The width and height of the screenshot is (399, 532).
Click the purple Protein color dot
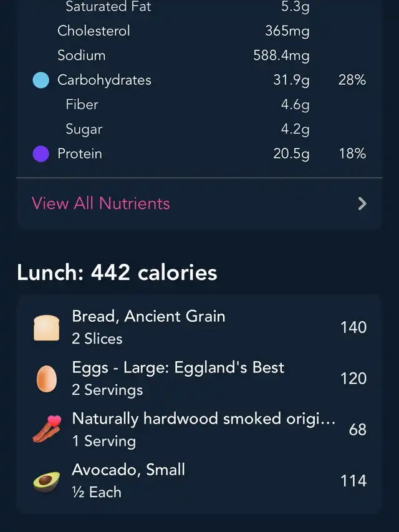point(41,153)
